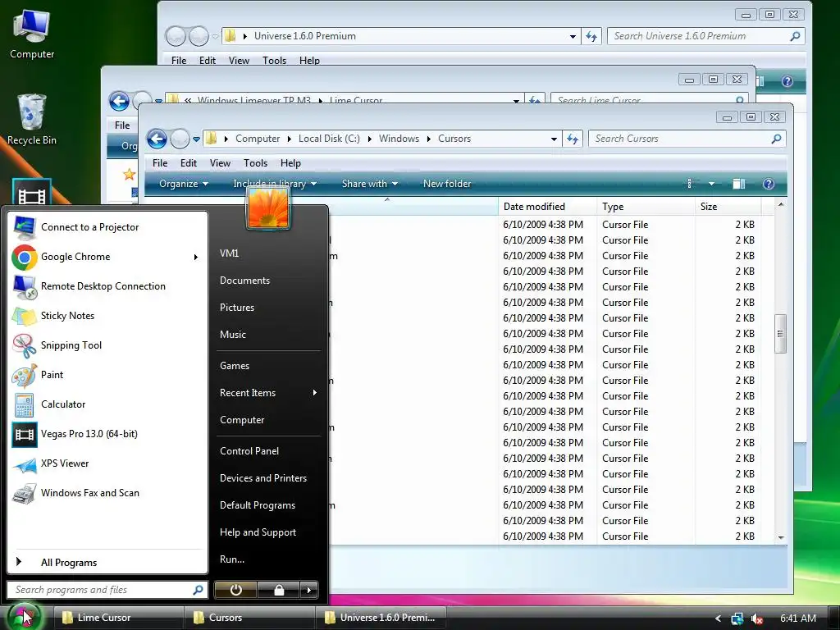This screenshot has width=840, height=630.
Task: Show hidden tray icons arrow
Action: click(x=718, y=619)
